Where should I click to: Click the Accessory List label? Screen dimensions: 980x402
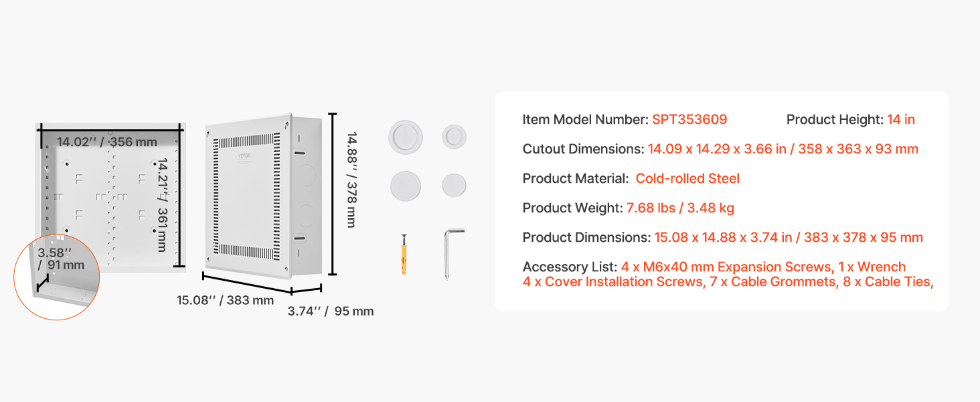570,267
